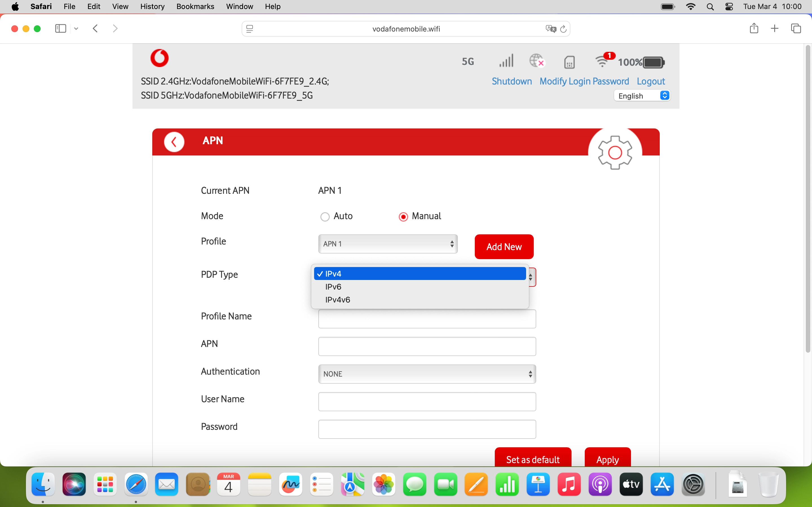The height and width of the screenshot is (507, 812).
Task: Open the History menu
Action: [152, 6]
